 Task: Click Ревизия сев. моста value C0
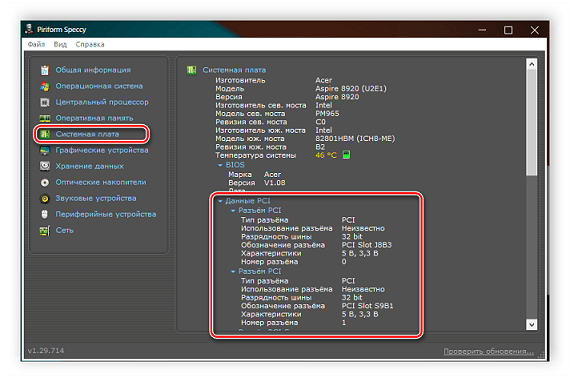point(320,122)
